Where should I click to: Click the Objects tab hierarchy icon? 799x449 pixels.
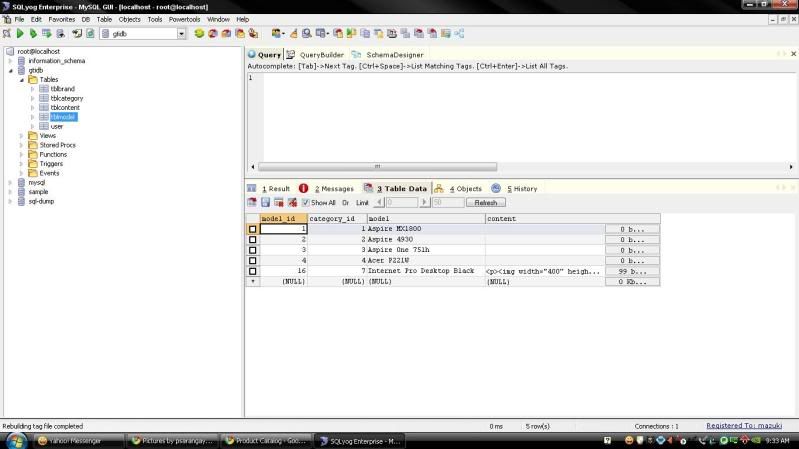click(x=439, y=188)
